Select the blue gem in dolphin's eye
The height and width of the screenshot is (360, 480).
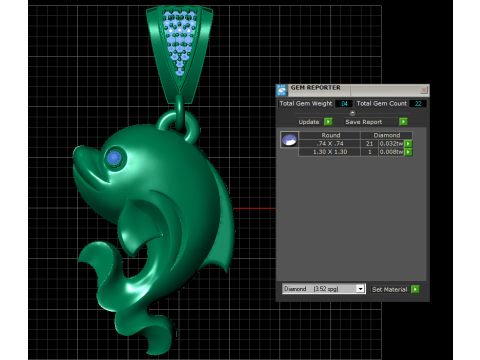point(115,157)
